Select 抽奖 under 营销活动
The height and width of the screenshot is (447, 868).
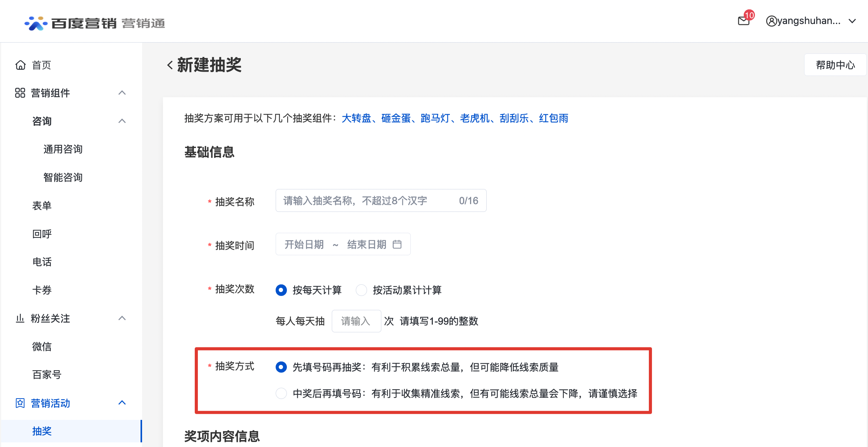pyautogui.click(x=42, y=431)
